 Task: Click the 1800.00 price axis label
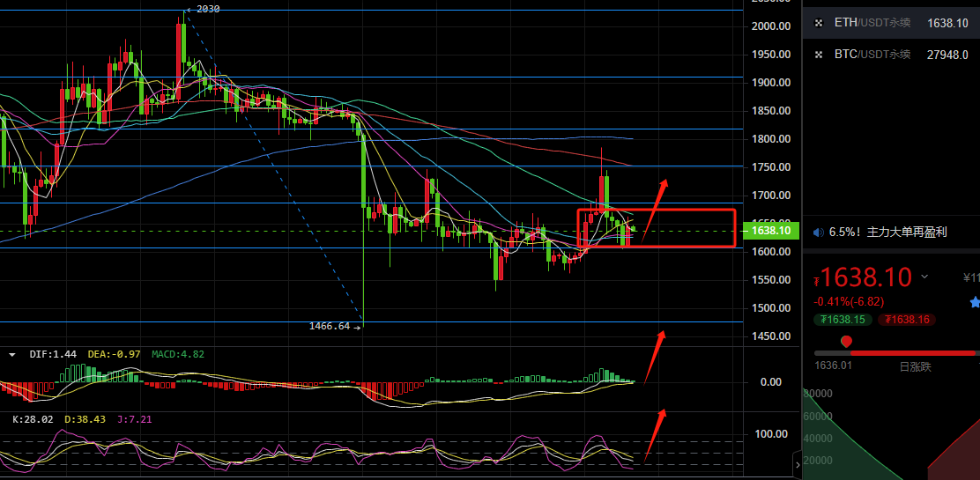770,139
